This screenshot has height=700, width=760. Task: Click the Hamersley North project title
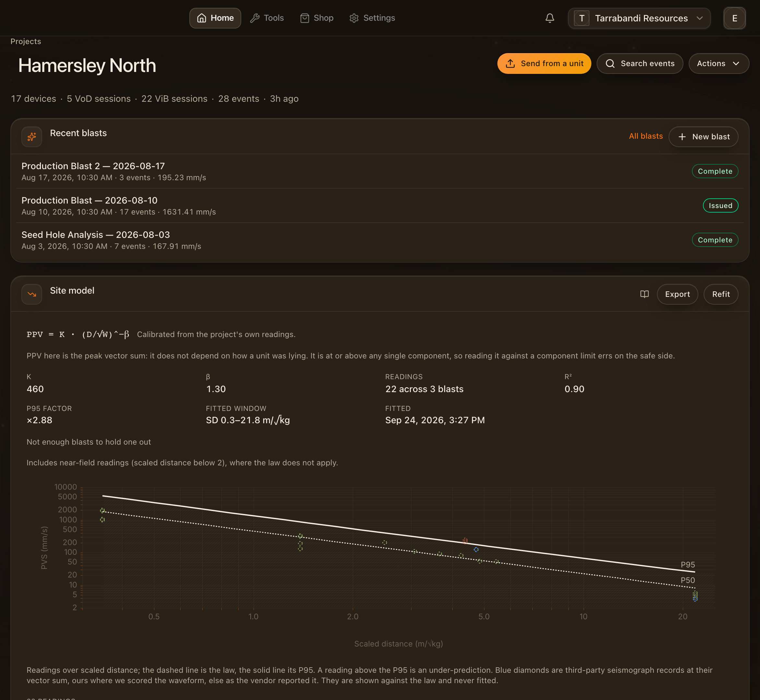pyautogui.click(x=87, y=65)
